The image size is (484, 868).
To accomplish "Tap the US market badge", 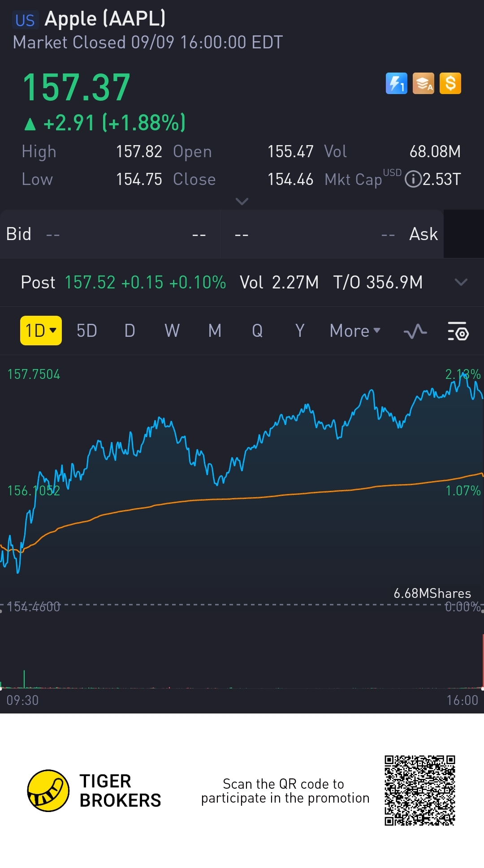I will point(25,20).
